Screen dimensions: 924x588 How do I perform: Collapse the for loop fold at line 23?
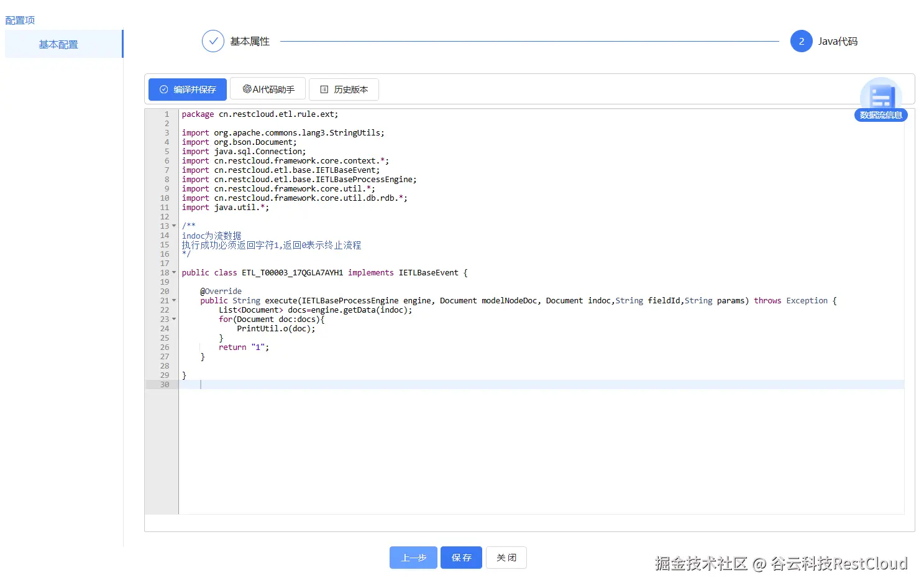(x=174, y=319)
